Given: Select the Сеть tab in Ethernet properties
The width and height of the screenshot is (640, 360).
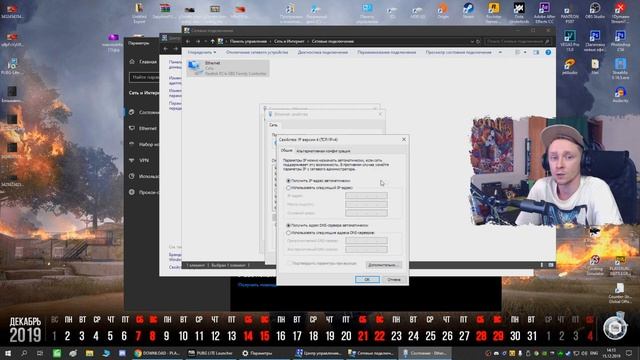Looking at the screenshot, I should tap(273, 125).
